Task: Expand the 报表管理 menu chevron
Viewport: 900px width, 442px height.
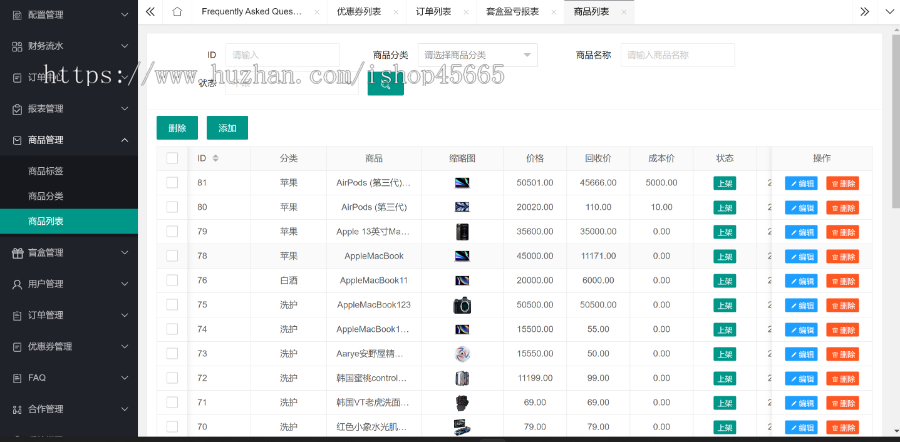Action: pos(125,109)
